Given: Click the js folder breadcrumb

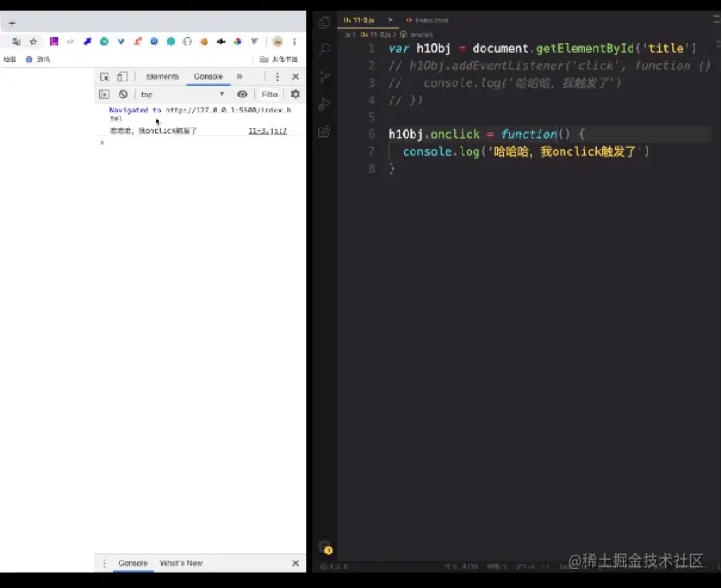Looking at the screenshot, I should coord(347,35).
